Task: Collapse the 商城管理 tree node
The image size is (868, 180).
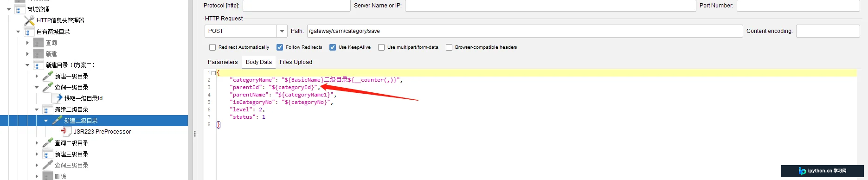Action: pos(9,9)
